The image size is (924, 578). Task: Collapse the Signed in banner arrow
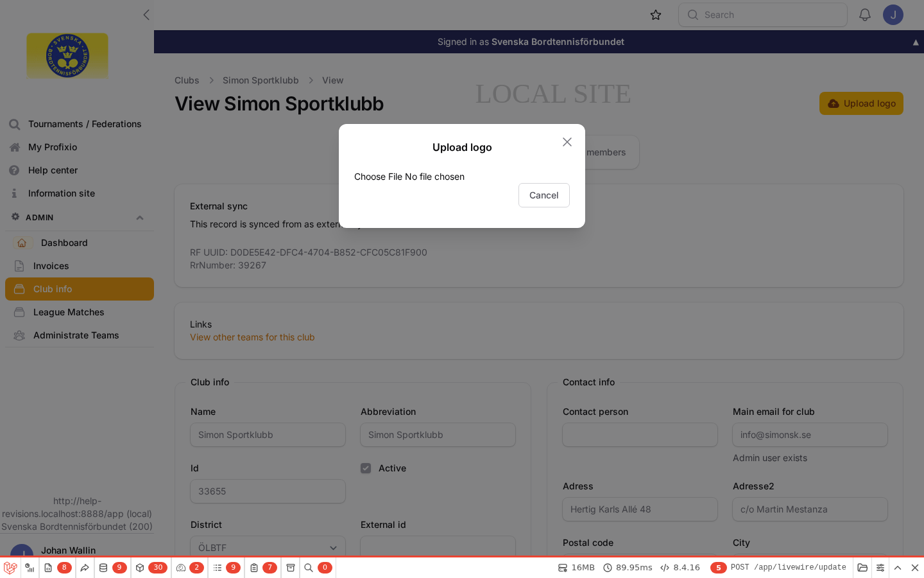[x=916, y=42]
